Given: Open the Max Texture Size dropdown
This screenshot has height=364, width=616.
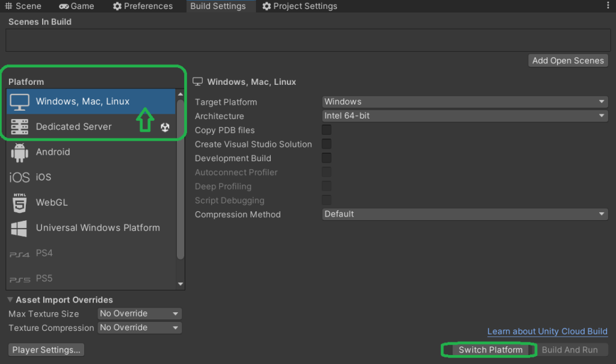Looking at the screenshot, I should 139,313.
